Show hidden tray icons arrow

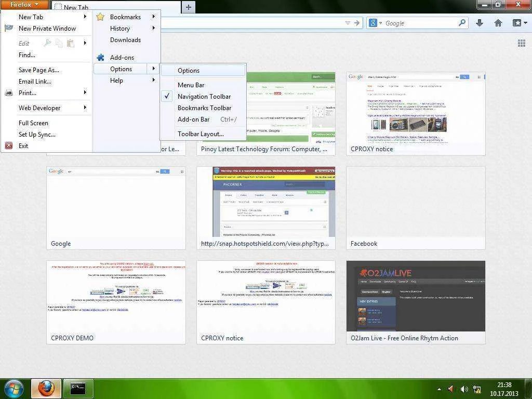tap(440, 389)
